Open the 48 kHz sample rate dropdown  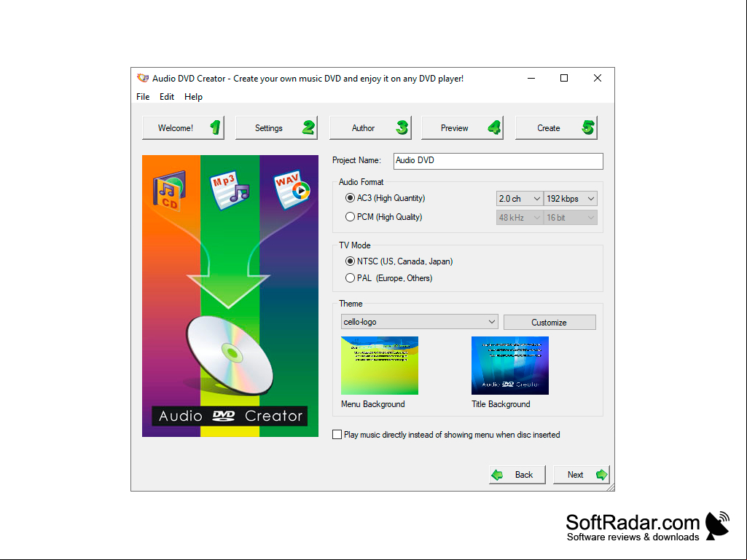[520, 218]
